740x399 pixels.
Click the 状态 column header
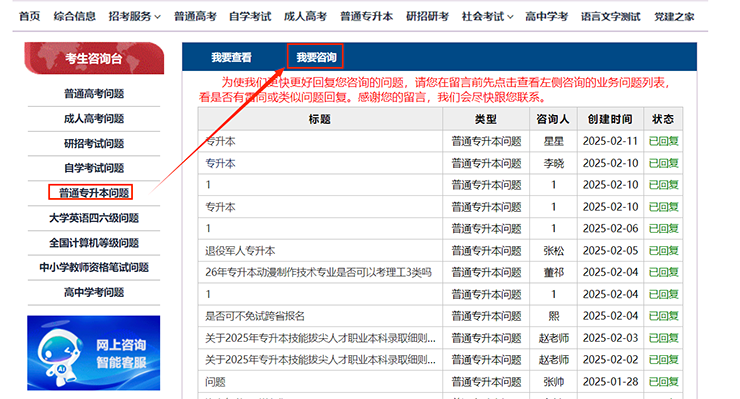[663, 119]
